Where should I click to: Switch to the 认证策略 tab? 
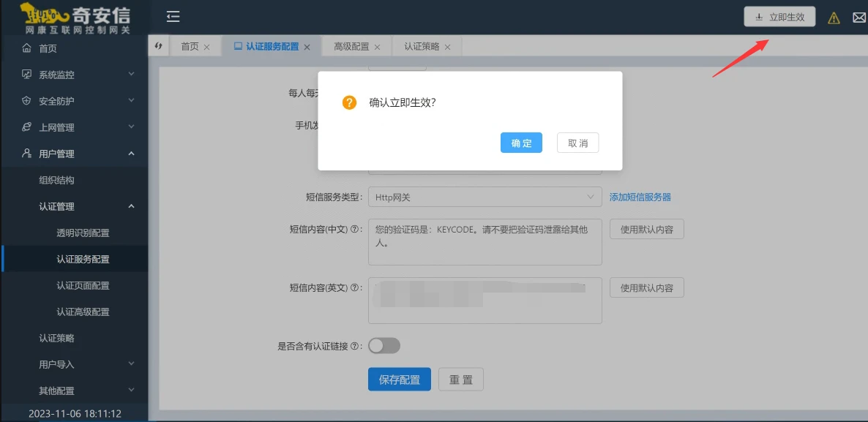click(x=427, y=47)
